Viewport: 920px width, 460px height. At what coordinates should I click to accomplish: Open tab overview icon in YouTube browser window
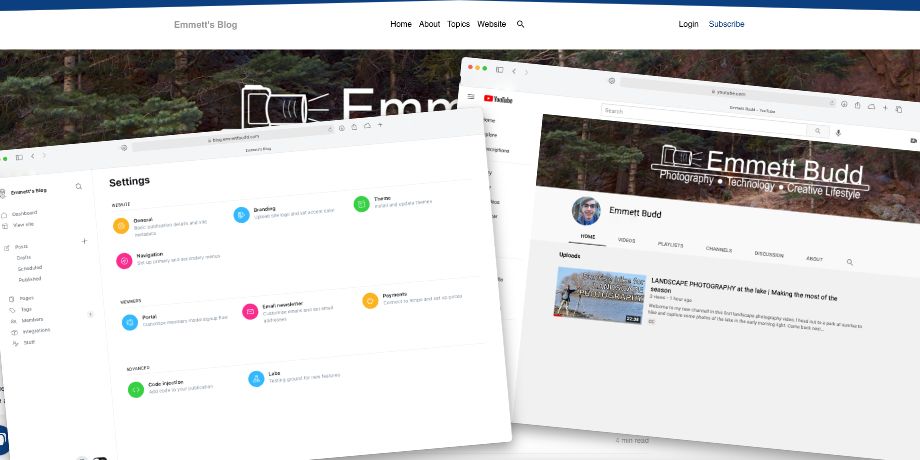[x=899, y=109]
